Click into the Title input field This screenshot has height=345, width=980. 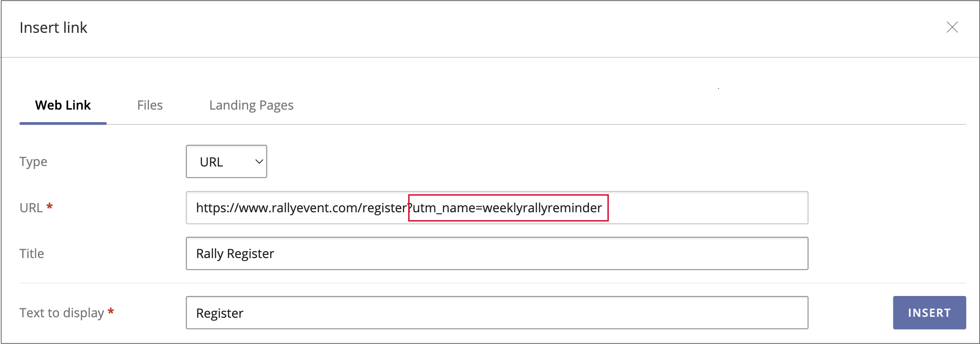(496, 253)
